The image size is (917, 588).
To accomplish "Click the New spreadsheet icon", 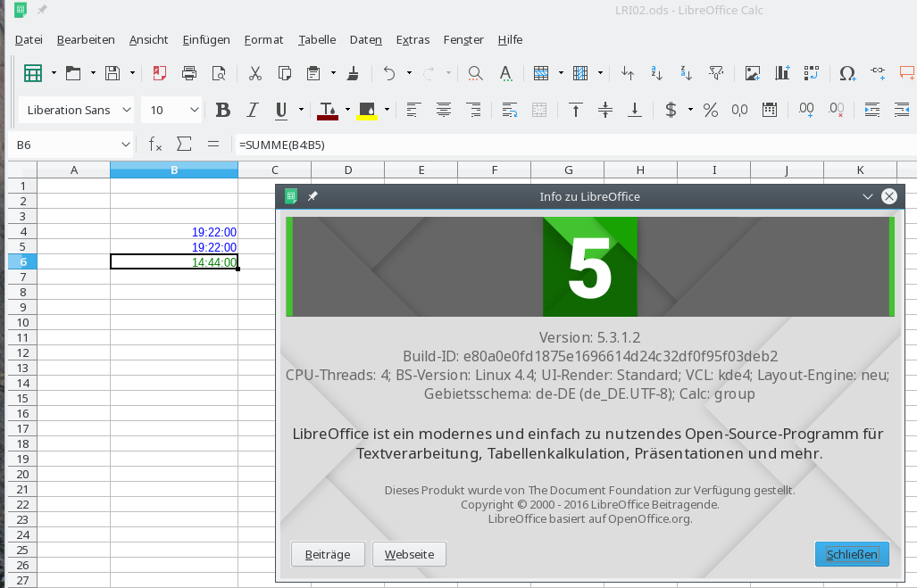I will 33,73.
